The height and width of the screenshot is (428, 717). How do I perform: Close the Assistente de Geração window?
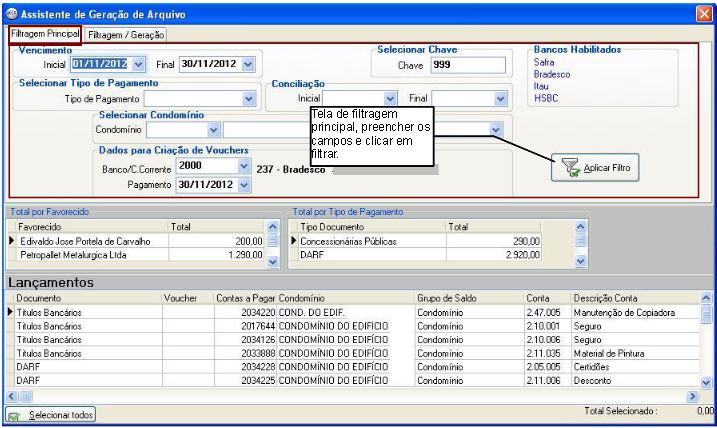point(703,13)
